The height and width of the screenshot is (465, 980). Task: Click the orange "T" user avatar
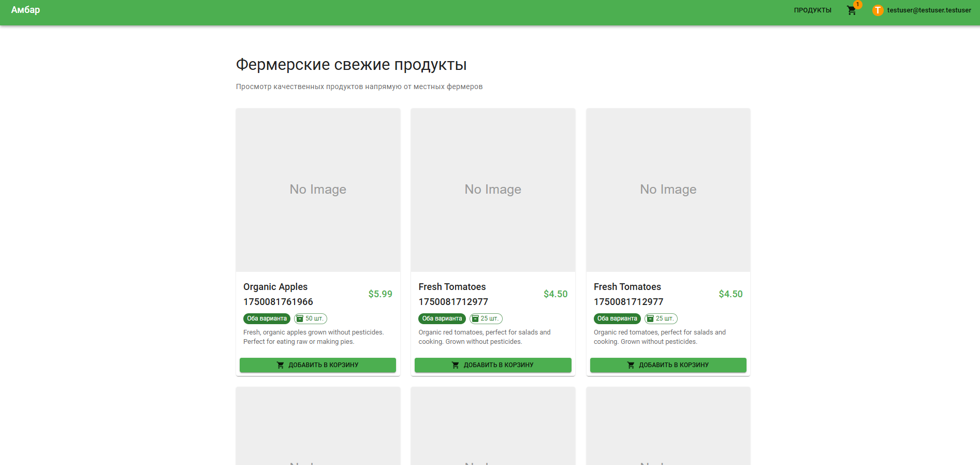pyautogui.click(x=877, y=10)
